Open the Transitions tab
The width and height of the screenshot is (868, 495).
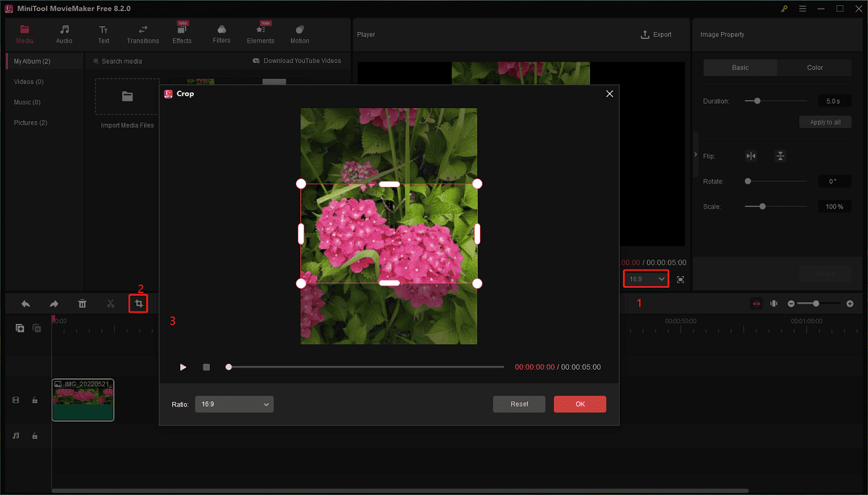pyautogui.click(x=143, y=34)
